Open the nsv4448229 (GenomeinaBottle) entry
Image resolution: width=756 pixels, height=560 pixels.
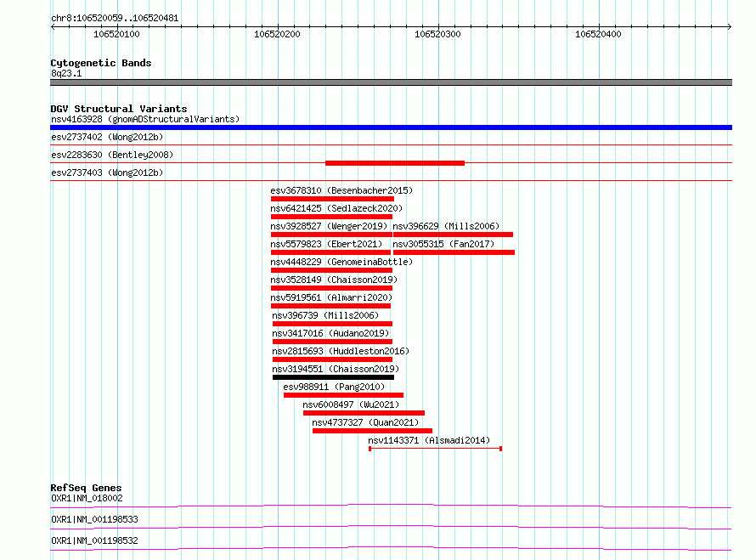(341, 262)
